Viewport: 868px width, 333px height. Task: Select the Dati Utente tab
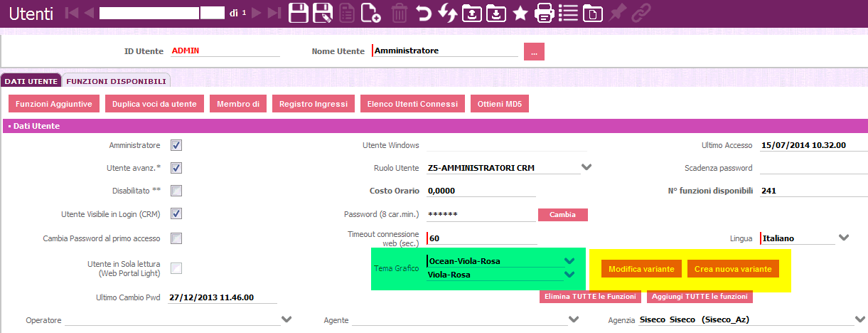[x=31, y=81]
